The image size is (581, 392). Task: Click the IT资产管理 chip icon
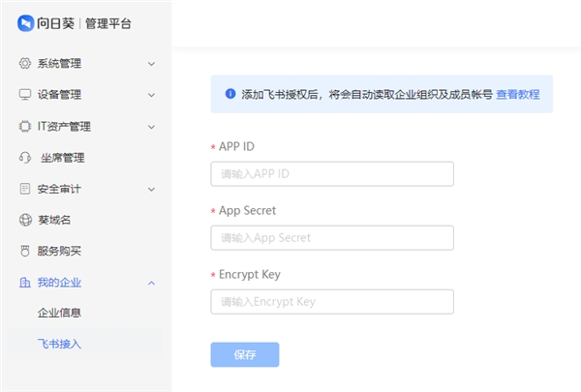[x=25, y=127]
